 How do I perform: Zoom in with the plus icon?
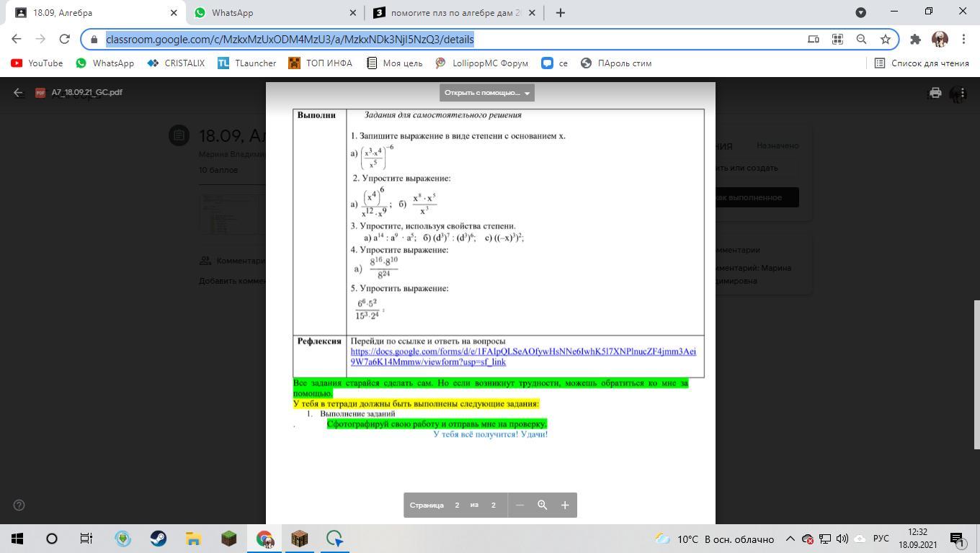565,505
